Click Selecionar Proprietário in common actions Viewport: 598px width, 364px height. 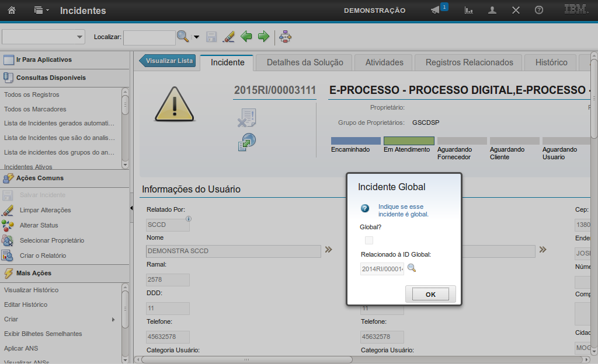point(51,240)
